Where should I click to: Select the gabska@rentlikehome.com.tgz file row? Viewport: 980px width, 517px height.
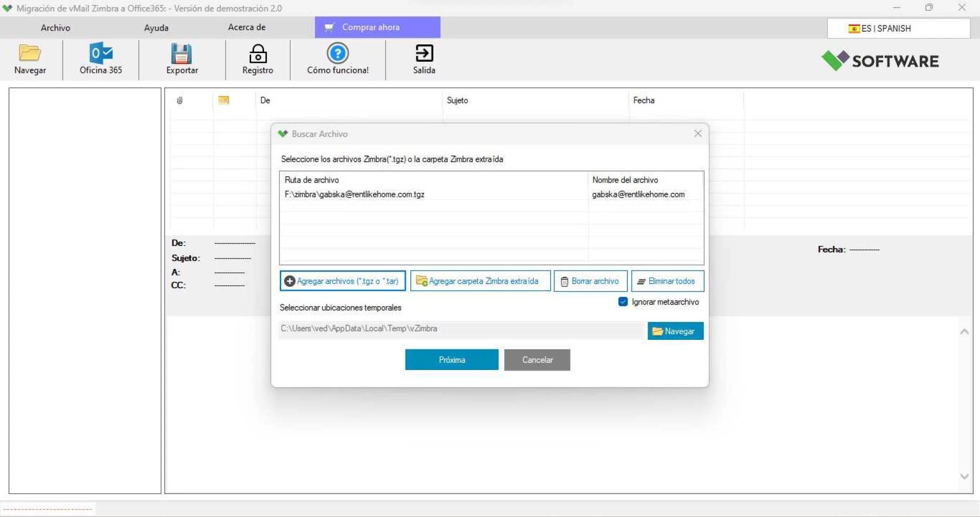[434, 194]
